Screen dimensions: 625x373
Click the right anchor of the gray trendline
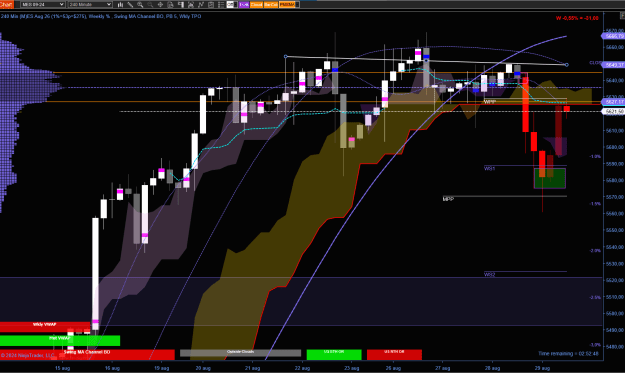(x=566, y=65)
